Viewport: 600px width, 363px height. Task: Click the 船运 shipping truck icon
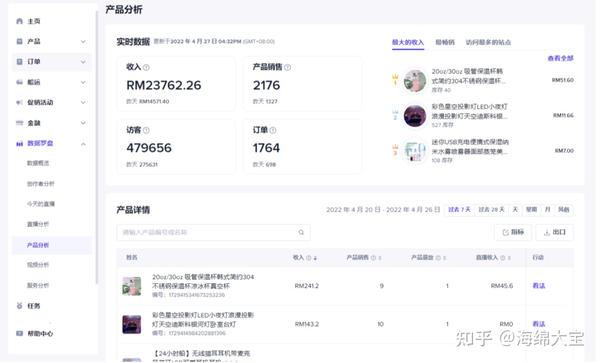(20, 82)
